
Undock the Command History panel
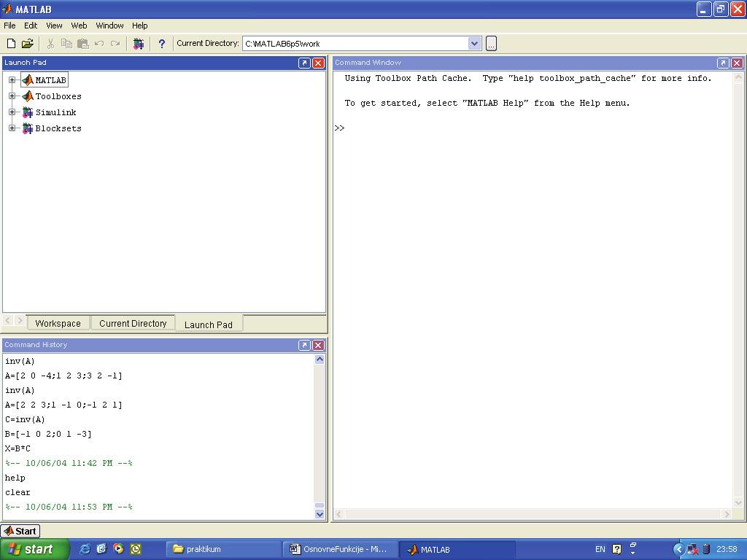(x=304, y=345)
